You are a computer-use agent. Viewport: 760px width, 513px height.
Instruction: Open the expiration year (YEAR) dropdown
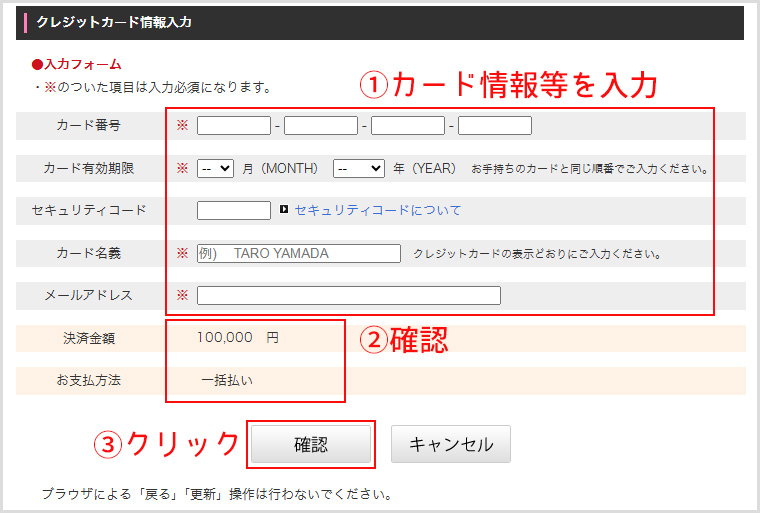(x=358, y=169)
